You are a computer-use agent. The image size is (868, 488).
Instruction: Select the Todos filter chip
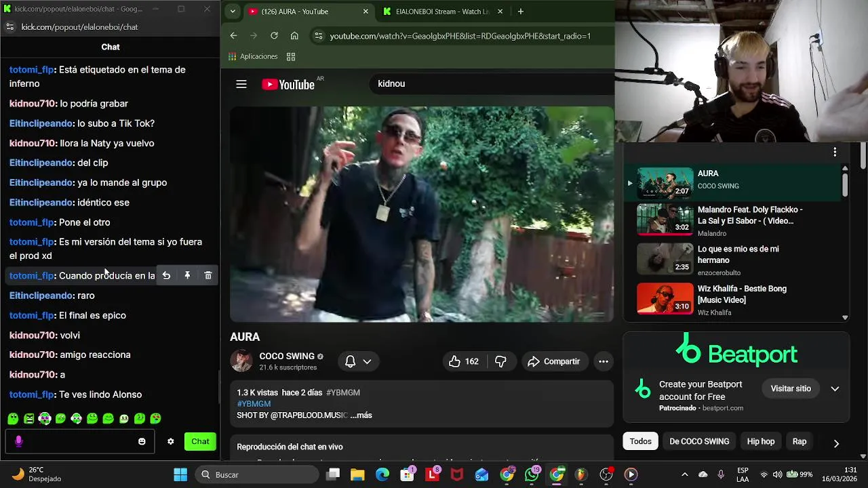640,441
